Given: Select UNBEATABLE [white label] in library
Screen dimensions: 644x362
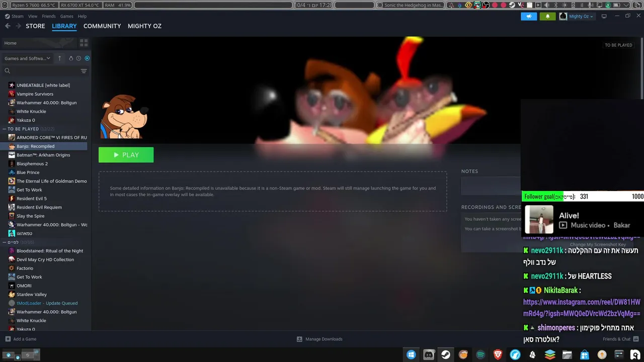Looking at the screenshot, I should pos(43,85).
